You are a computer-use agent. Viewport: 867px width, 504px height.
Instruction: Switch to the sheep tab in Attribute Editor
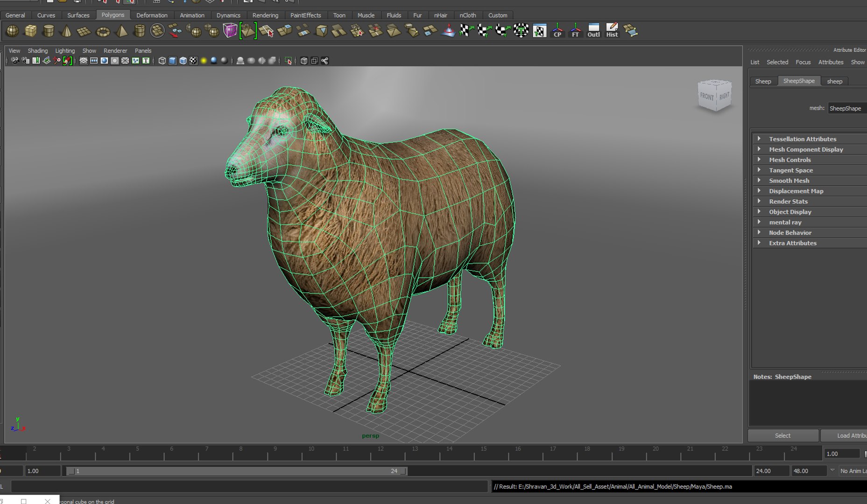point(835,81)
